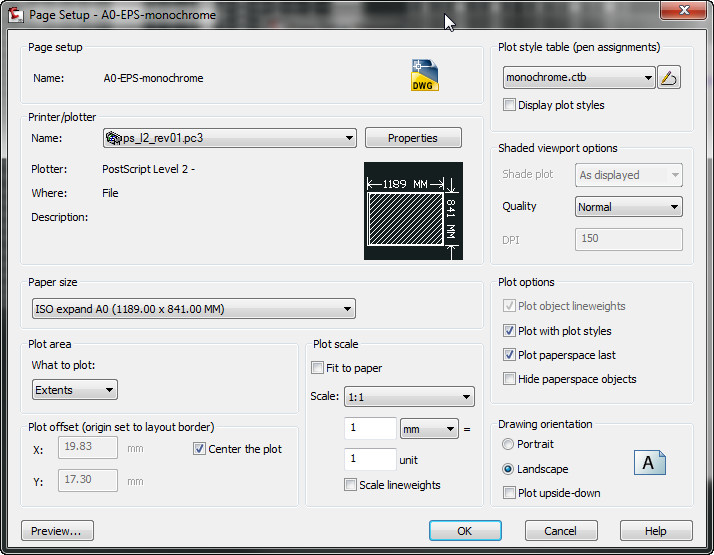714x555 pixels.
Task: Open the What to plot Extents dropdown
Action: tap(75, 390)
